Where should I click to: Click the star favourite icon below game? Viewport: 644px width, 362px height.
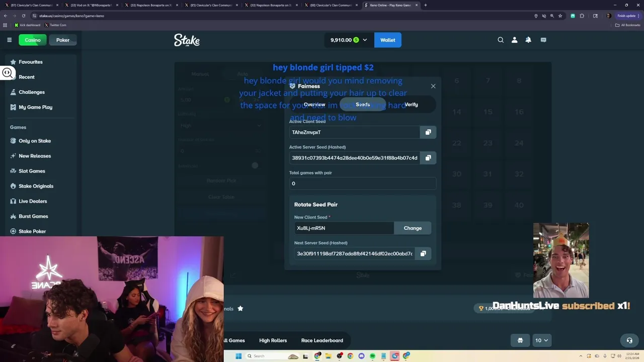click(240, 309)
